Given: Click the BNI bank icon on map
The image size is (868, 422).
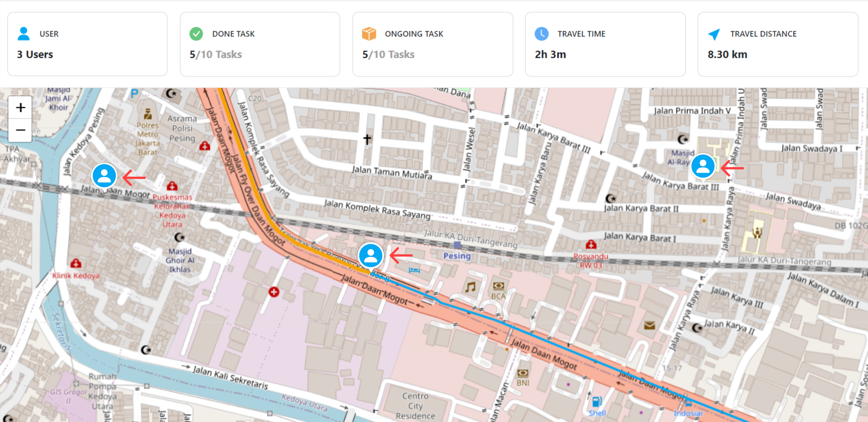Looking at the screenshot, I should point(523,373).
